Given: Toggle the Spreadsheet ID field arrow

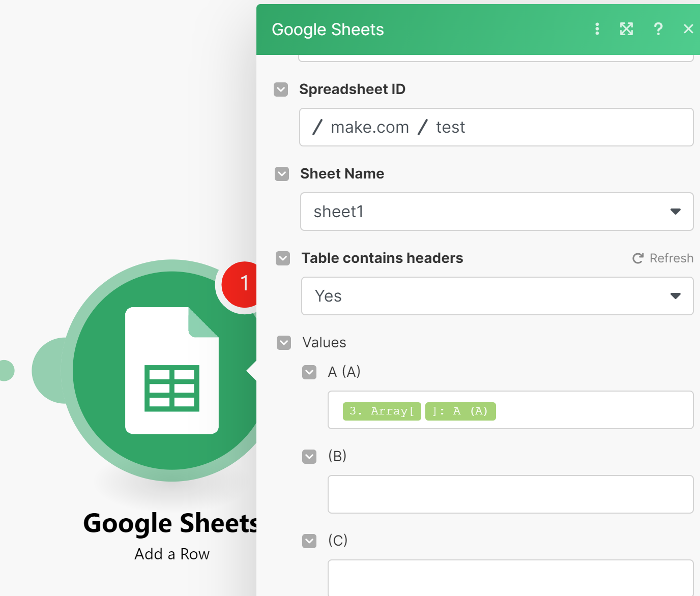Looking at the screenshot, I should pyautogui.click(x=281, y=90).
